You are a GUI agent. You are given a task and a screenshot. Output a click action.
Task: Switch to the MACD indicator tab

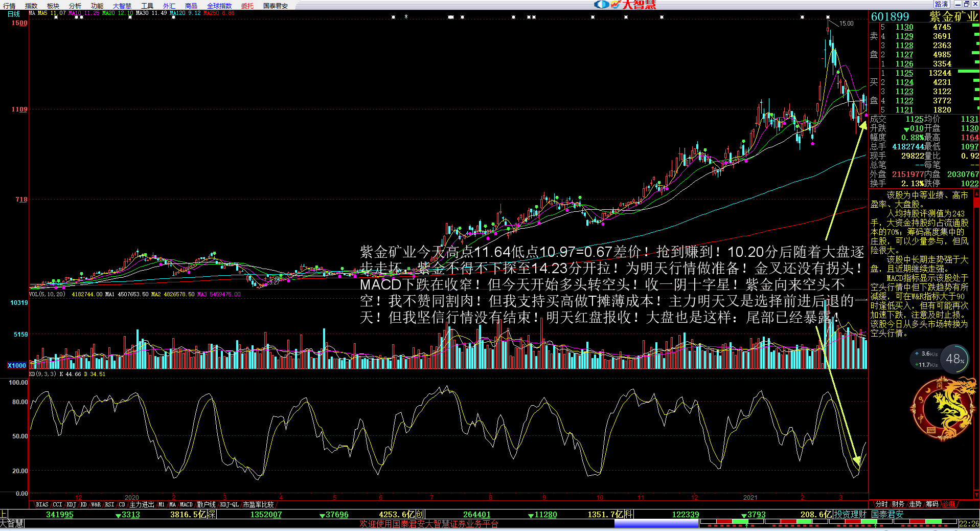tap(186, 504)
